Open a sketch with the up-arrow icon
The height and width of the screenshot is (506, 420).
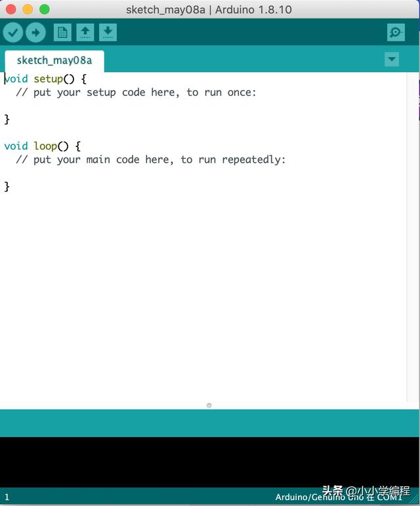85,32
